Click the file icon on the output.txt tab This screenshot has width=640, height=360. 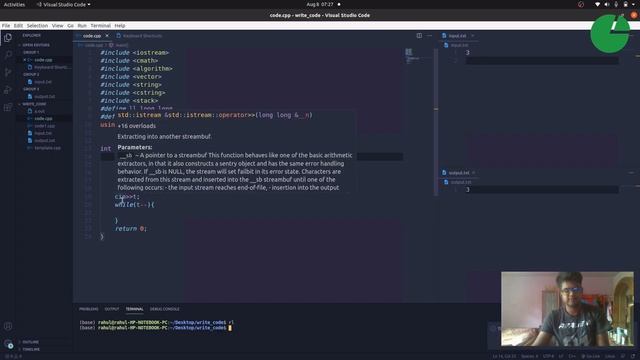tap(444, 173)
